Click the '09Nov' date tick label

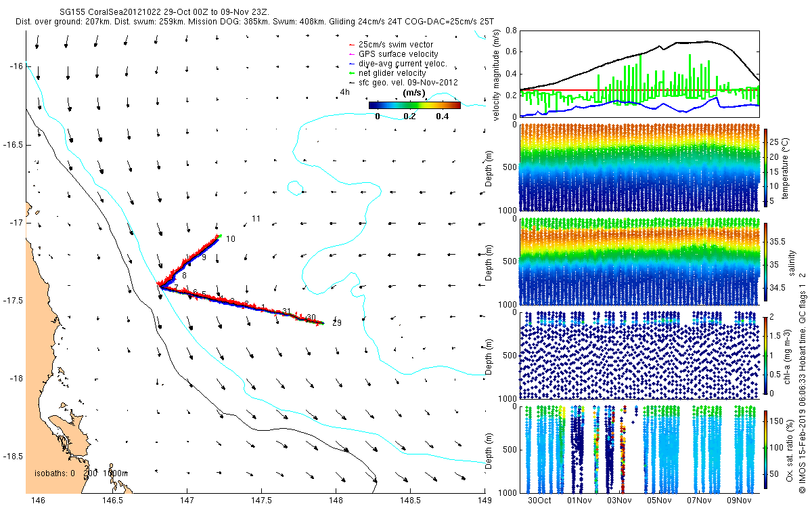coord(739,501)
